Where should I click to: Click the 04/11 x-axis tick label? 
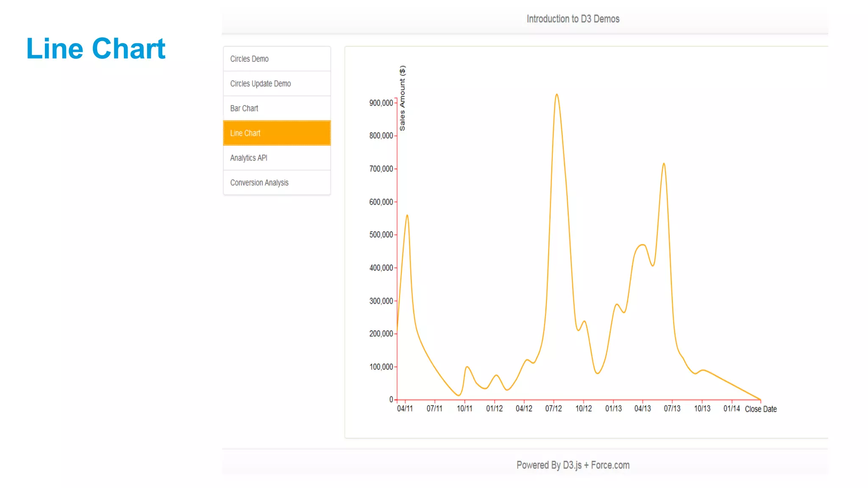click(405, 409)
